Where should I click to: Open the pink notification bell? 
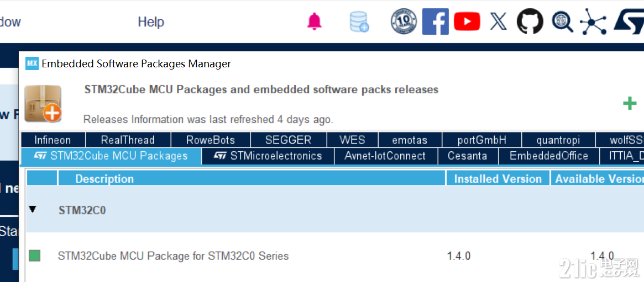(x=315, y=22)
